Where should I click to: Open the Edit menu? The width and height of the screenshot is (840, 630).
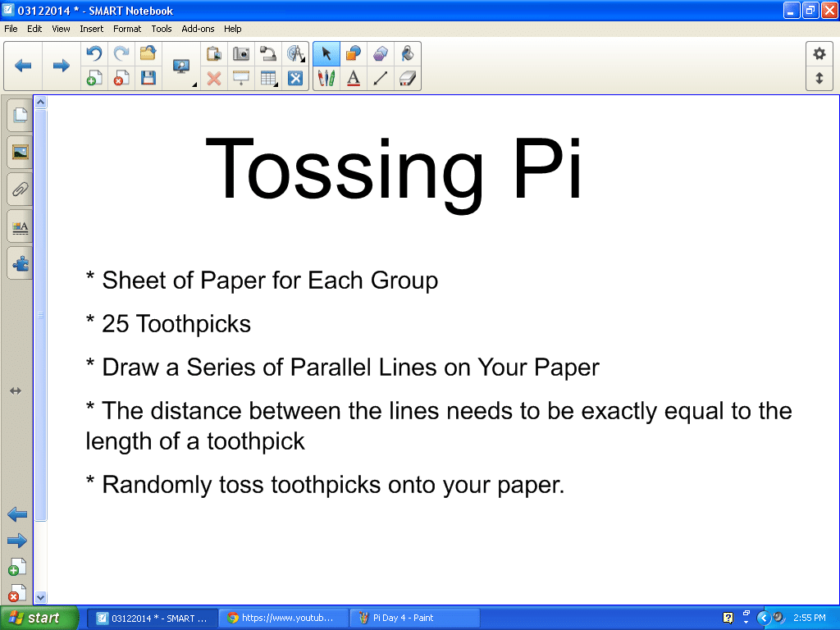(34, 29)
